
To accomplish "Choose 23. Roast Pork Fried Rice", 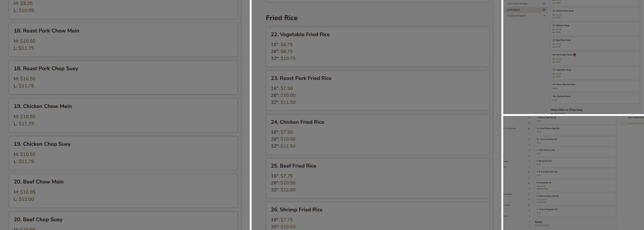I will [x=377, y=90].
